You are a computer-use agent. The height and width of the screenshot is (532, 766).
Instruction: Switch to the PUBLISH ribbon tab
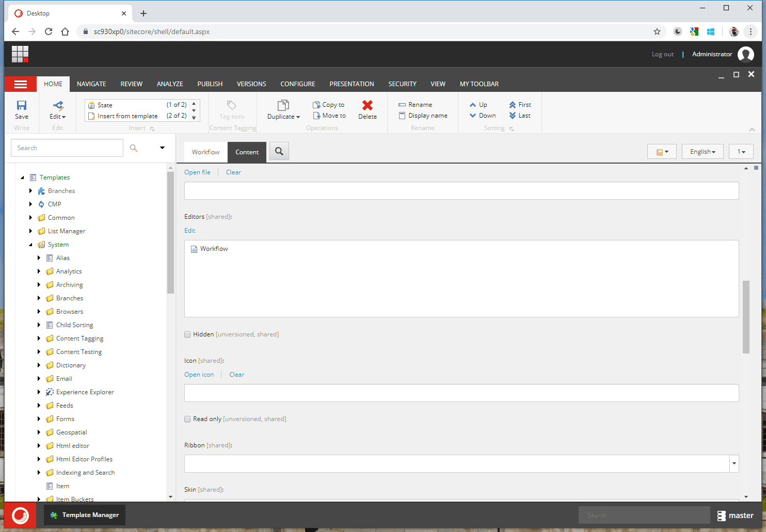[x=210, y=84]
